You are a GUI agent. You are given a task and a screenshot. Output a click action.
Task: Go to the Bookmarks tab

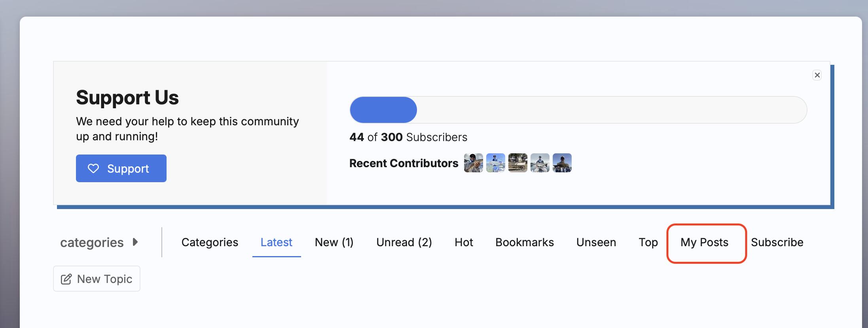pyautogui.click(x=525, y=242)
